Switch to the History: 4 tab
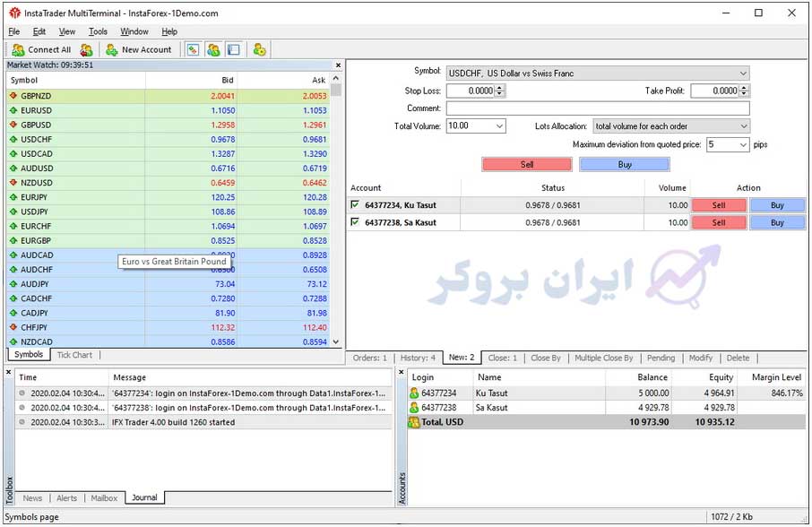This screenshot has height=527, width=812. click(x=418, y=358)
